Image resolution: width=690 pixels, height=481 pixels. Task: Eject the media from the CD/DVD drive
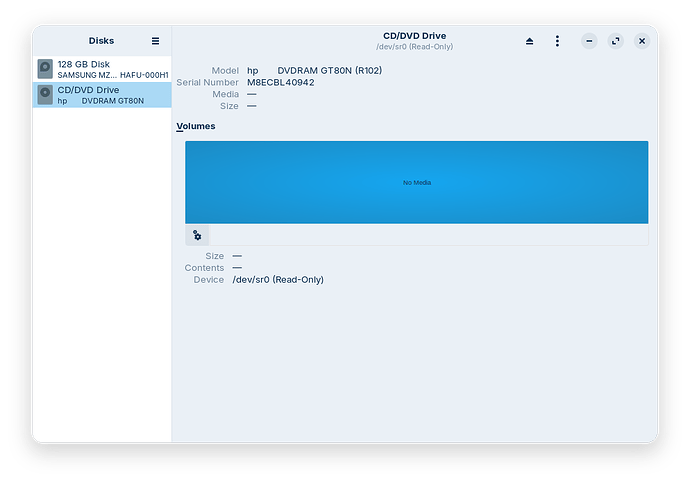point(529,41)
